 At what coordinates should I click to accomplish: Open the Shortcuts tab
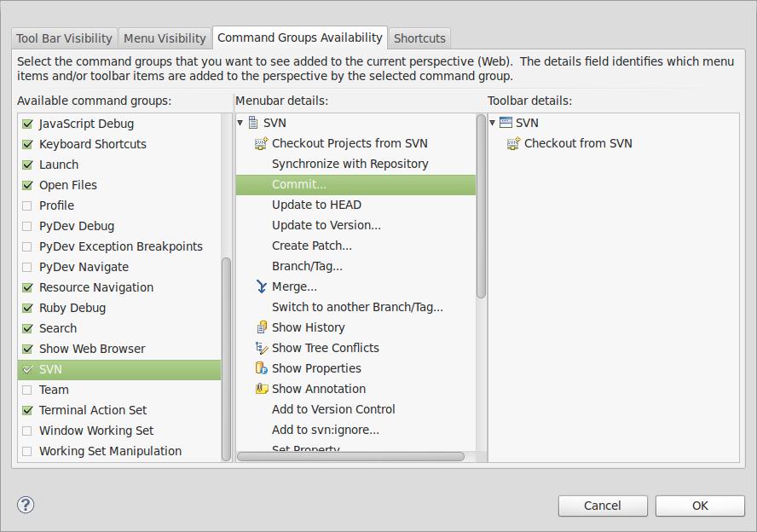[x=419, y=38]
